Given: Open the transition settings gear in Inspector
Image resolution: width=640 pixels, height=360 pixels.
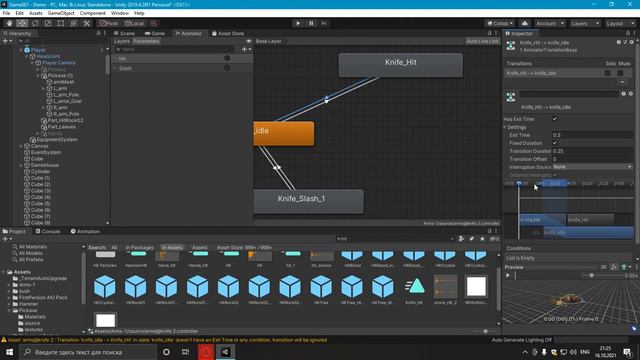Looking at the screenshot, I should (631, 42).
